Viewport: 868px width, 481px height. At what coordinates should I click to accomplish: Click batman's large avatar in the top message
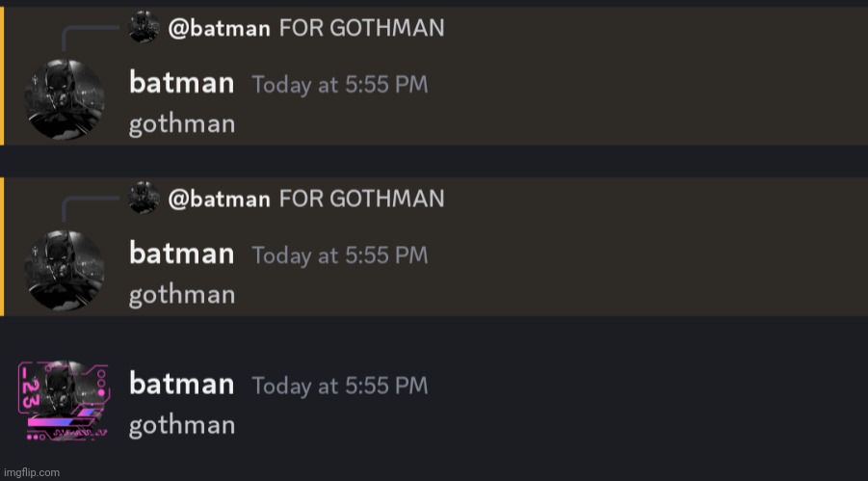pyautogui.click(x=65, y=98)
